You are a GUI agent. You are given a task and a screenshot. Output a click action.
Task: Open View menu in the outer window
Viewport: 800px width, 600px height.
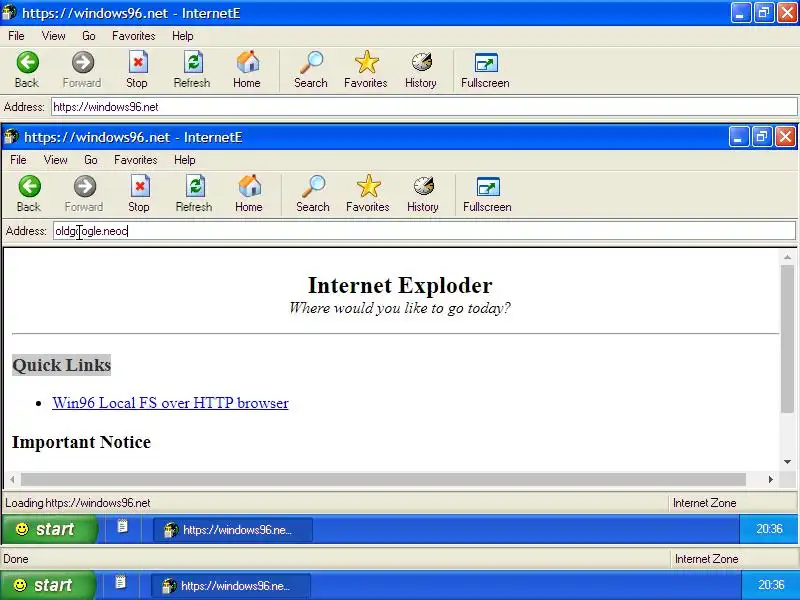point(54,36)
